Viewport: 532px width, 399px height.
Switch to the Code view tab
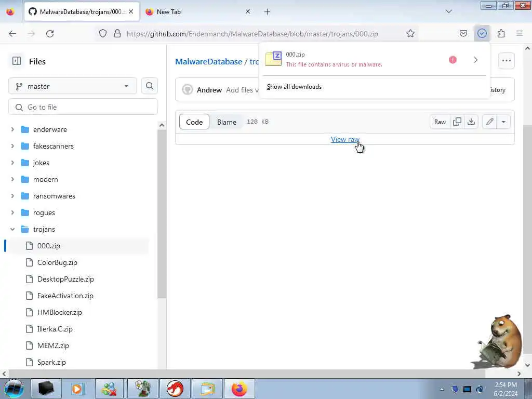click(x=194, y=122)
